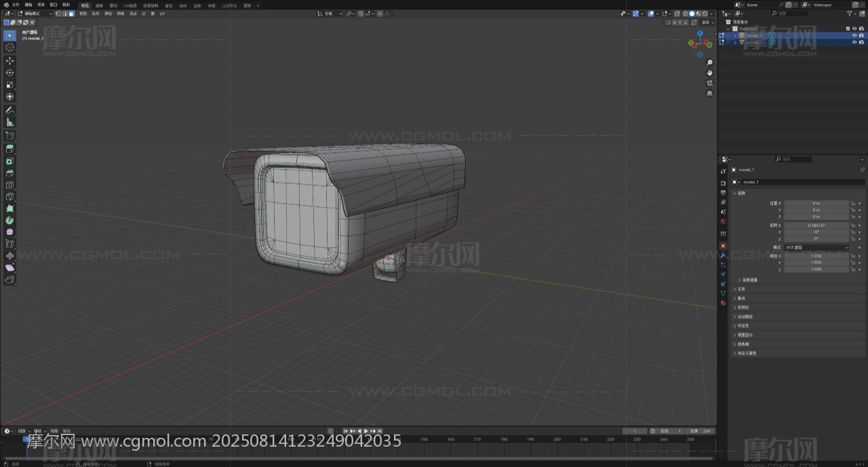The image size is (868, 467).
Task: Click the Scale Z field
Action: coord(816,269)
